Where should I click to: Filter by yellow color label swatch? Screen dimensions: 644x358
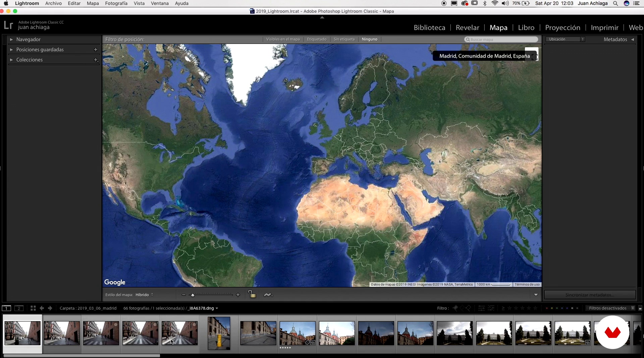click(x=552, y=308)
